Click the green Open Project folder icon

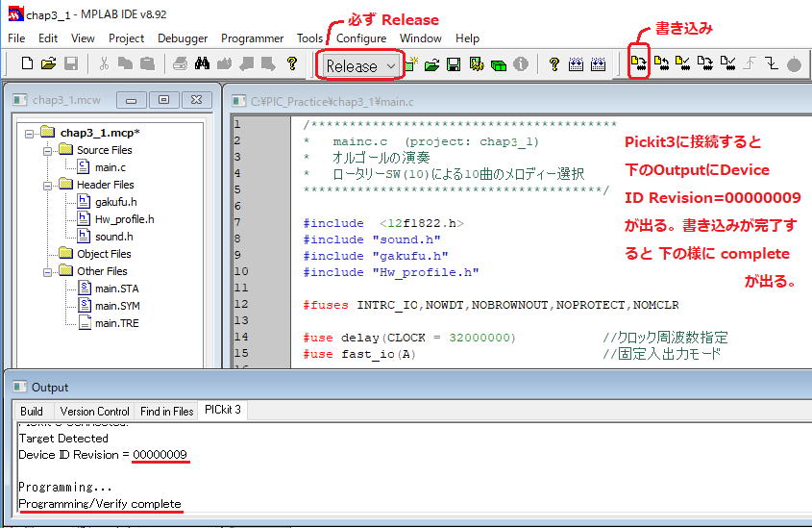[x=432, y=65]
